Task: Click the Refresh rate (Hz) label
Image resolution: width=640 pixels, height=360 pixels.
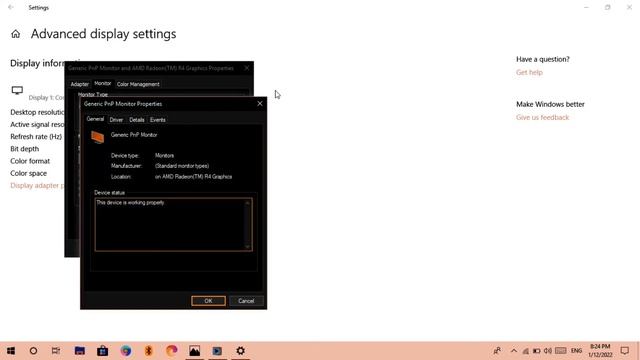Action: click(x=36, y=137)
